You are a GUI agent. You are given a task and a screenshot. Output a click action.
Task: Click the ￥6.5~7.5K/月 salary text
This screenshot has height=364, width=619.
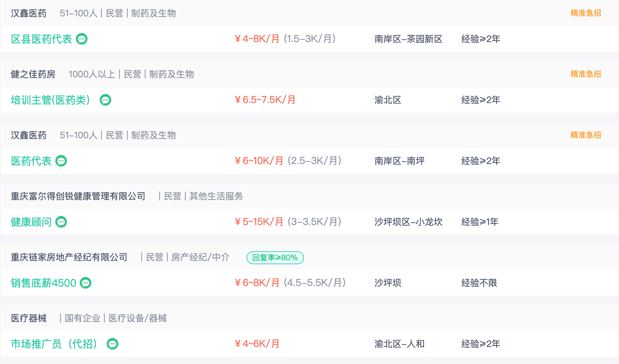pyautogui.click(x=265, y=100)
